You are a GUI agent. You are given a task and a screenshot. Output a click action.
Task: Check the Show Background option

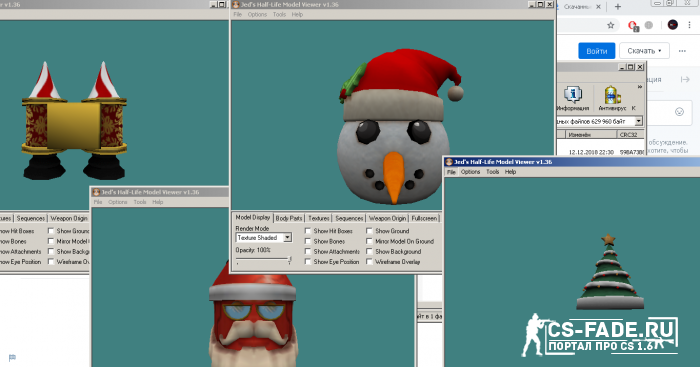click(x=369, y=251)
